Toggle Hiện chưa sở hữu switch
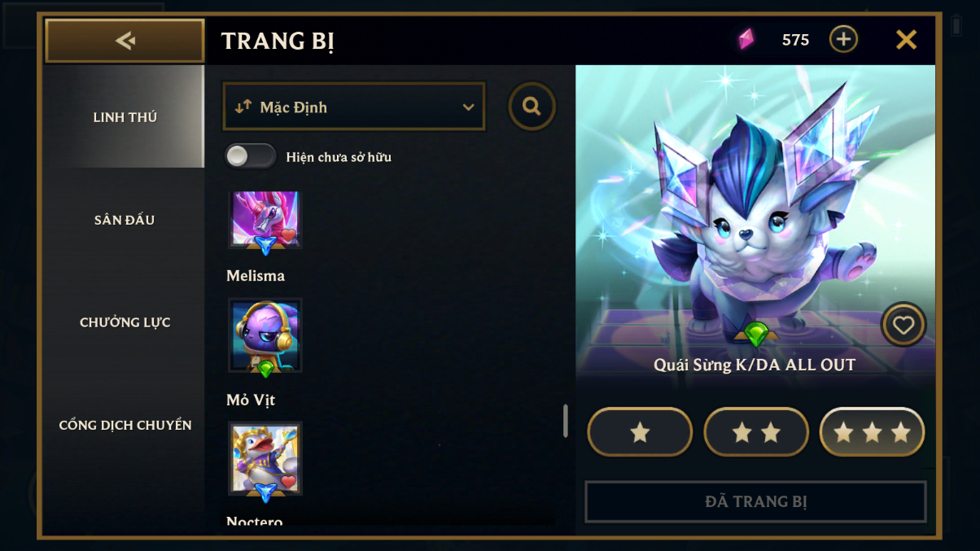The height and width of the screenshot is (551, 980). [251, 156]
